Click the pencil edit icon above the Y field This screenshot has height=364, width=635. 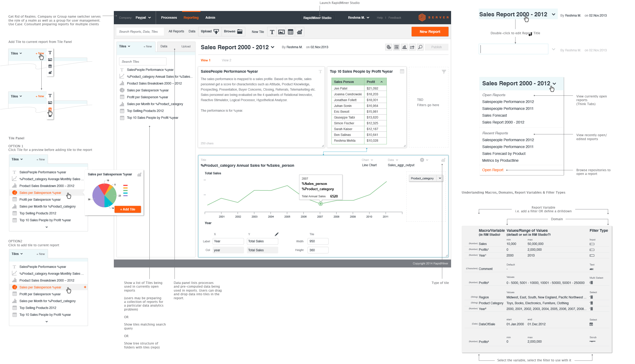click(276, 234)
